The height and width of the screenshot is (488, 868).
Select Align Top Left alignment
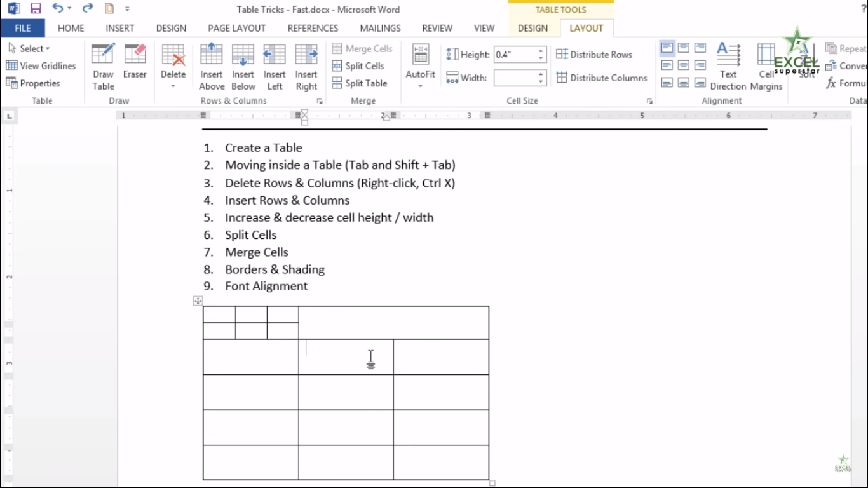(667, 48)
